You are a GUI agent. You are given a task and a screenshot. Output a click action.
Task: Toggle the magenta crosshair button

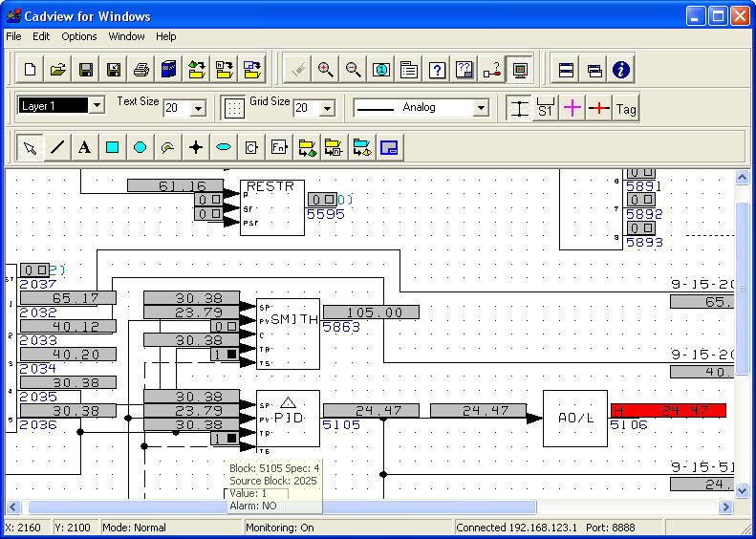[x=572, y=107]
